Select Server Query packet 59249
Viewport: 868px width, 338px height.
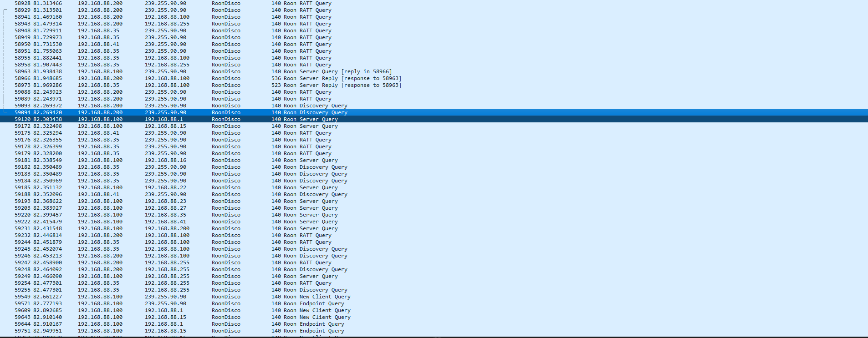tap(434, 276)
